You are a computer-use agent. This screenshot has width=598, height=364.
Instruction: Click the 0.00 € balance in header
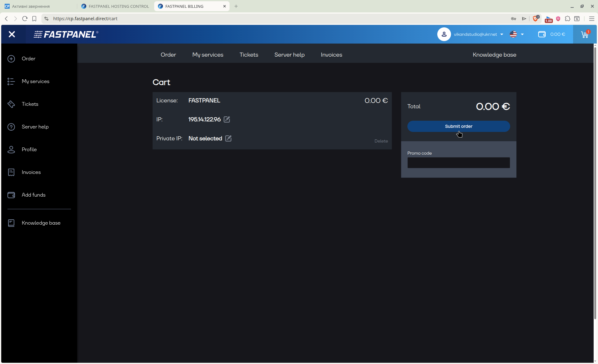(x=558, y=35)
